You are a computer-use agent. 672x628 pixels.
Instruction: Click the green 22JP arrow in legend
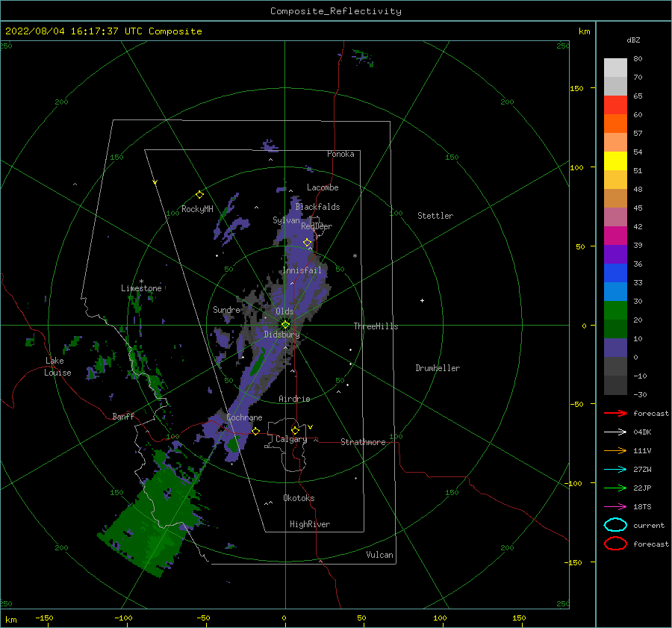click(615, 488)
